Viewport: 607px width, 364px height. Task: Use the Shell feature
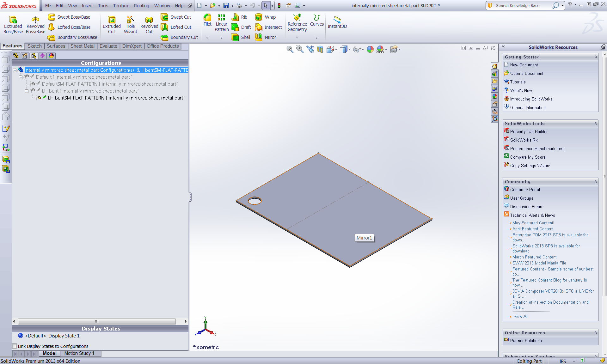pos(241,37)
